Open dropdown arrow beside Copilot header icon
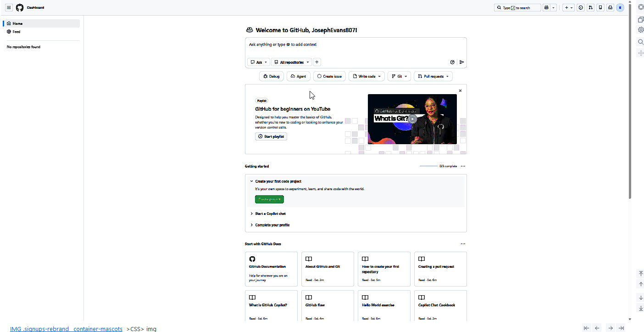The image size is (644, 332). pos(554,8)
